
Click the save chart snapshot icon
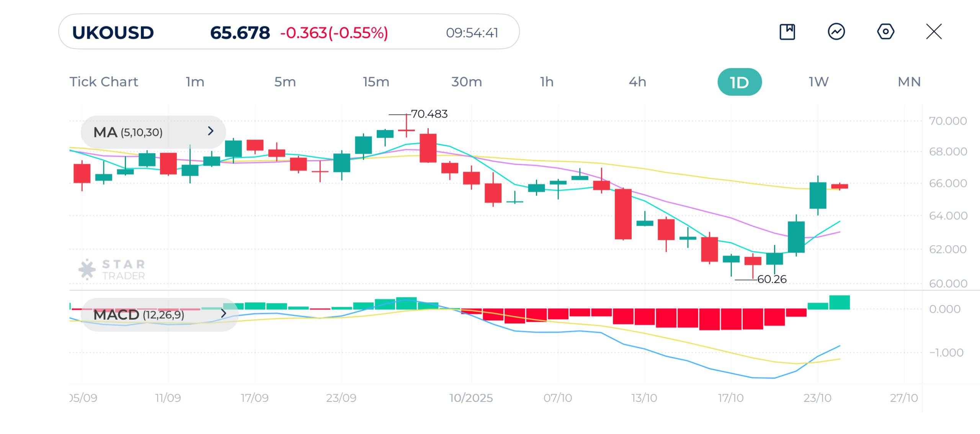[x=787, y=32]
